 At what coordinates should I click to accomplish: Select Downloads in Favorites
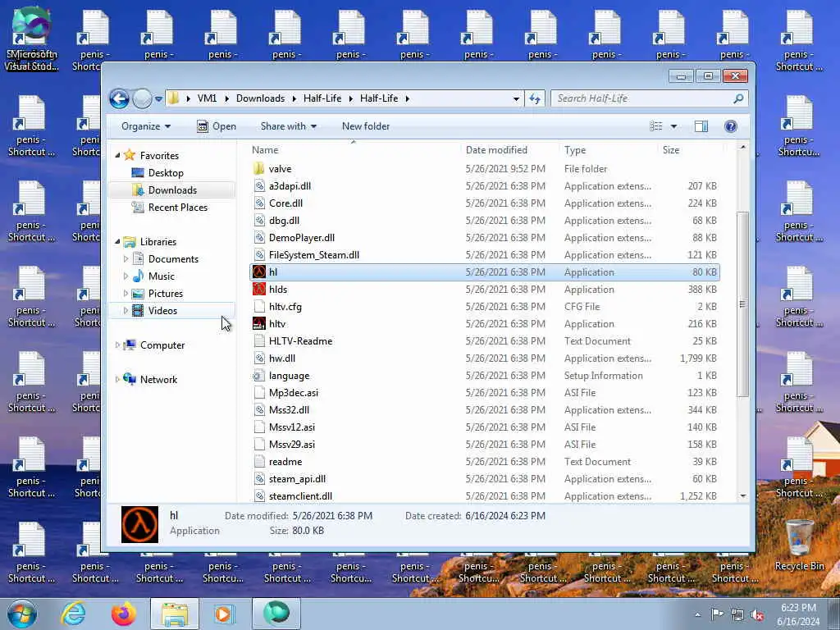(x=172, y=190)
